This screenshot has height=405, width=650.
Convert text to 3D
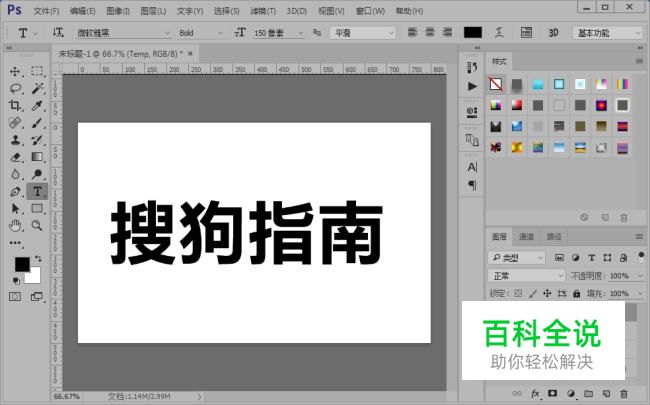pos(553,32)
